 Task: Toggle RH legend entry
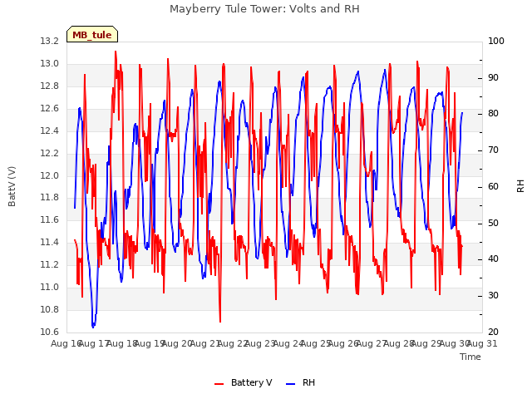(x=301, y=382)
